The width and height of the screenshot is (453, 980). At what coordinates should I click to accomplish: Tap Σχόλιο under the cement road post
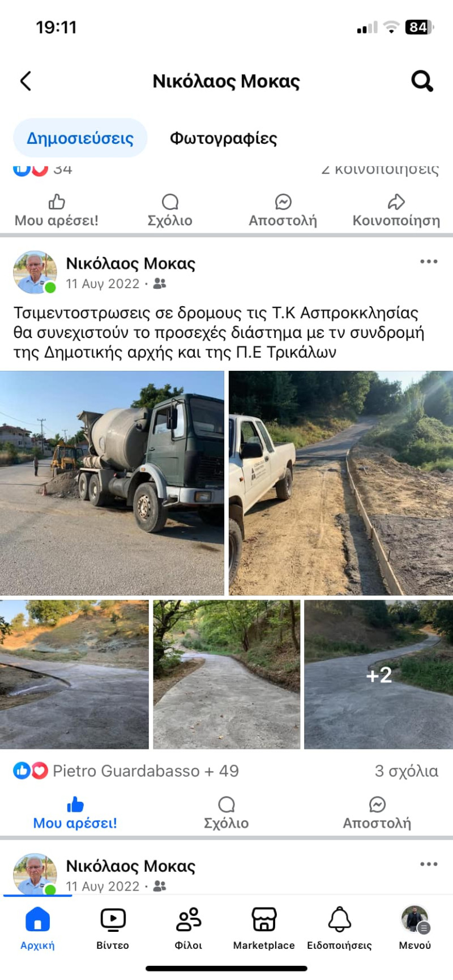click(226, 814)
